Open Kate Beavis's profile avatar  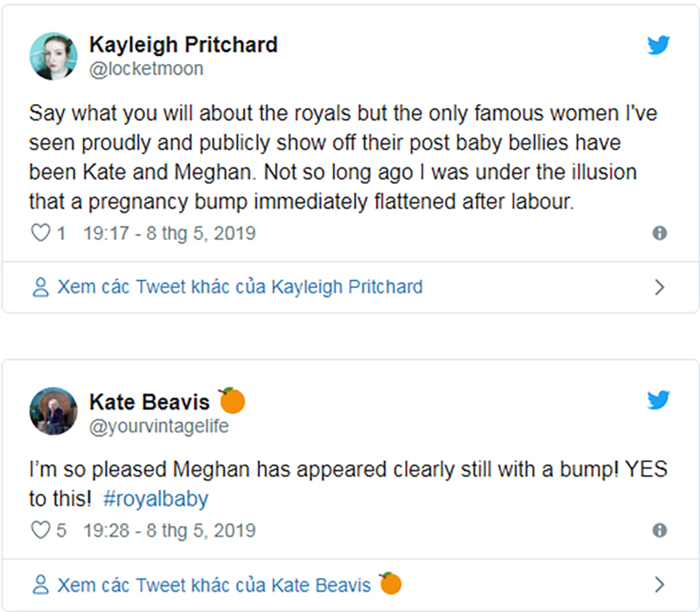tap(54, 412)
